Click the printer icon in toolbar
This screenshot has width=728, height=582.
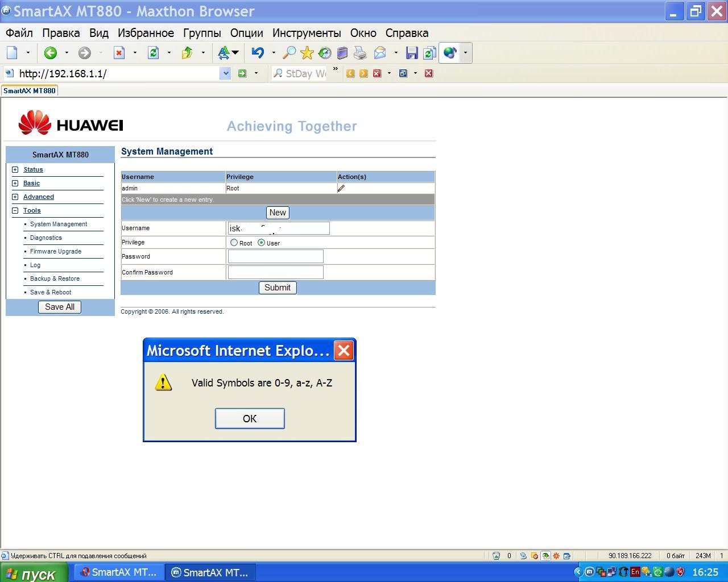pyautogui.click(x=360, y=53)
